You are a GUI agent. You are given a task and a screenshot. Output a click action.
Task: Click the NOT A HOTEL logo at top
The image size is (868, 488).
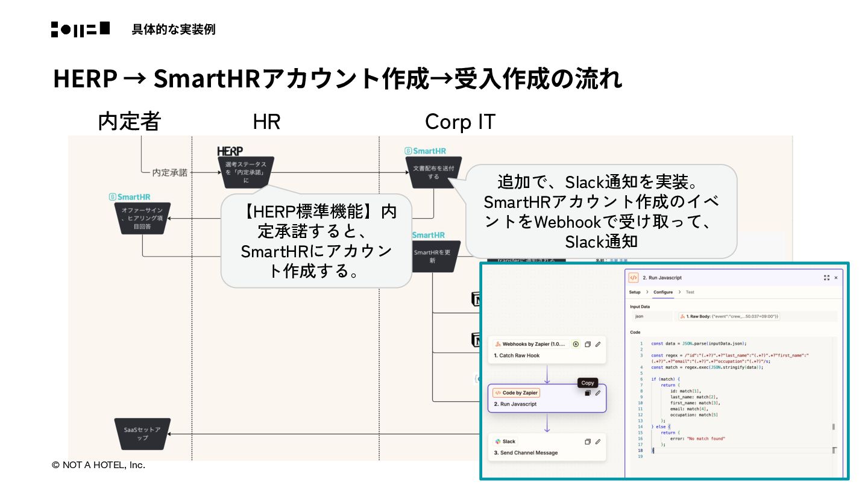click(80, 29)
